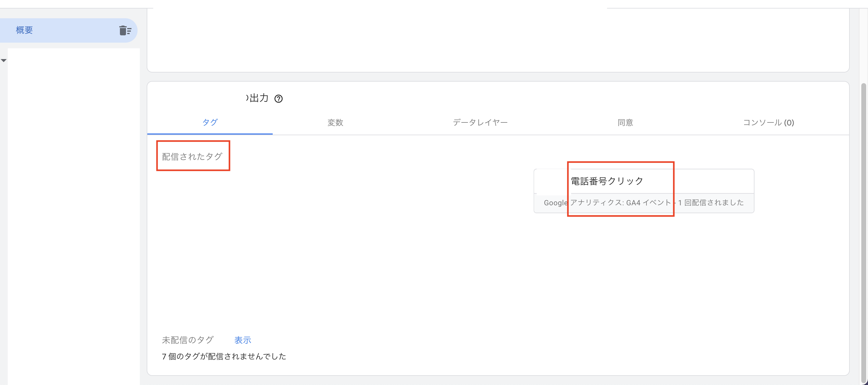Switch to the データレイヤー tab
868x385 pixels.
click(480, 122)
